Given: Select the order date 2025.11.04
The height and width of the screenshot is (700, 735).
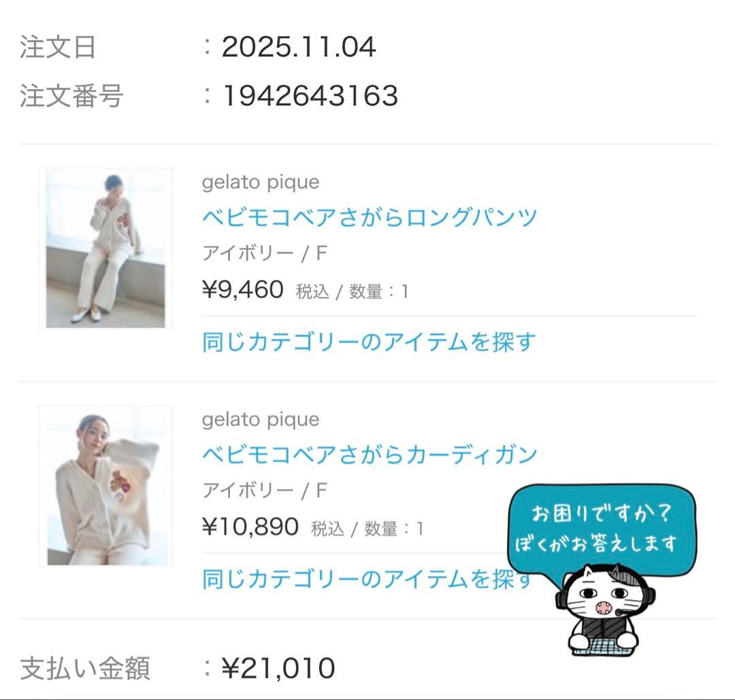Looking at the screenshot, I should point(299,47).
